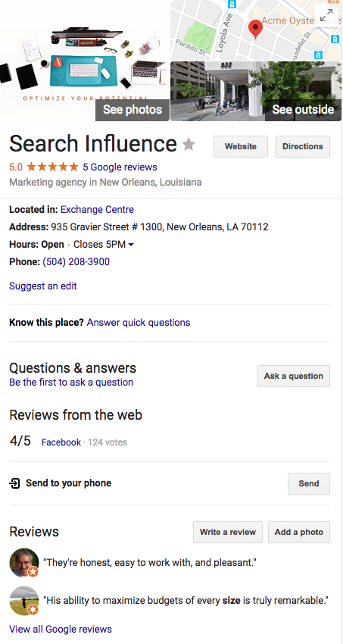343x644 pixels.
Task: Click Suggest an edit
Action: pyautogui.click(x=43, y=286)
